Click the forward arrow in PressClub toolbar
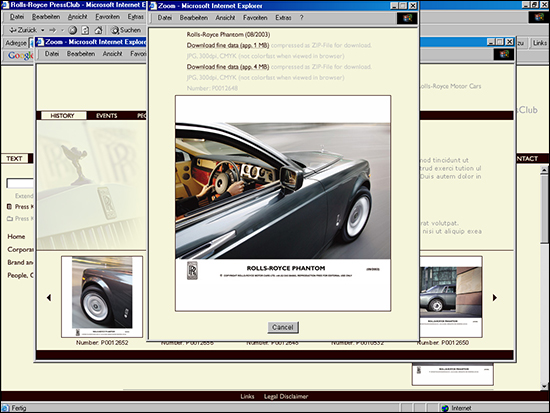 coord(53,30)
